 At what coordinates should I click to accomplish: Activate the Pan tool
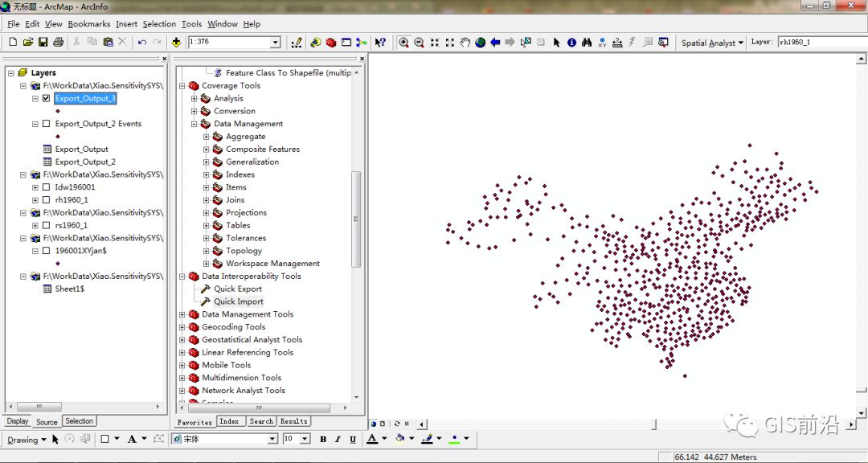(465, 40)
